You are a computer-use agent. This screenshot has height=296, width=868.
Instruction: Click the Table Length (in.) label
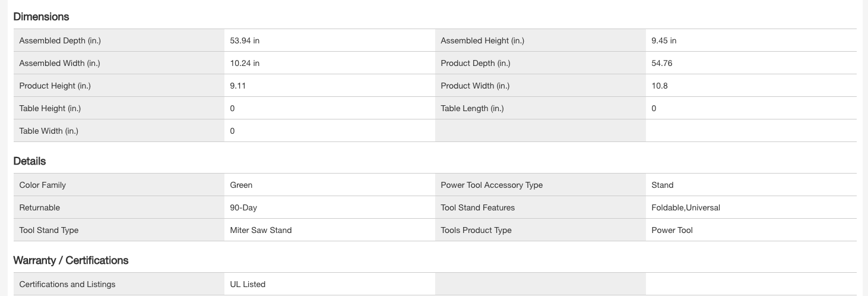[472, 108]
